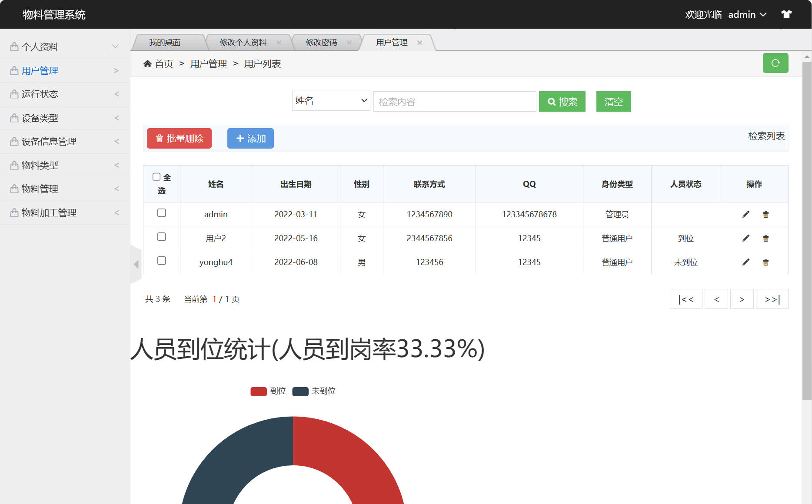Edit the admin user with the pencil icon

(745, 214)
